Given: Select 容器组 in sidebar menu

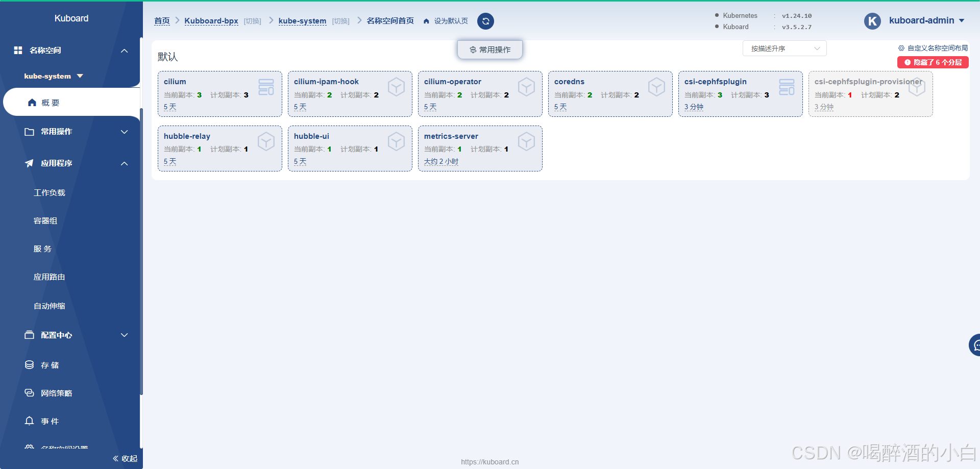Looking at the screenshot, I should pyautogui.click(x=45, y=220).
